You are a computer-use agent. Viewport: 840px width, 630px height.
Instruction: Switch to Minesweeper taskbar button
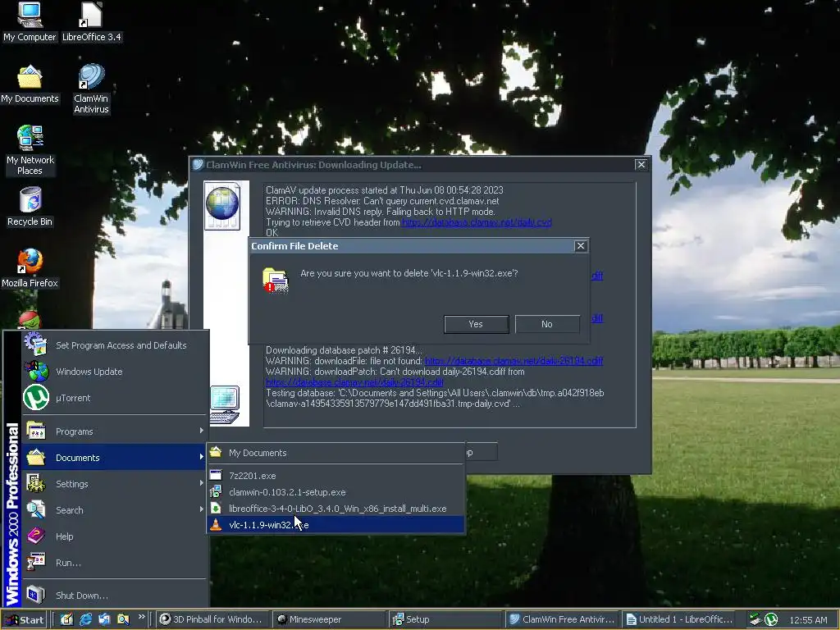[328, 619]
